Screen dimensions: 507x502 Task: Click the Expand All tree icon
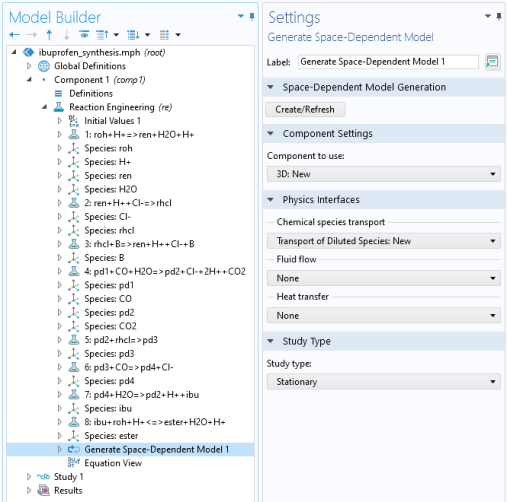(x=134, y=35)
